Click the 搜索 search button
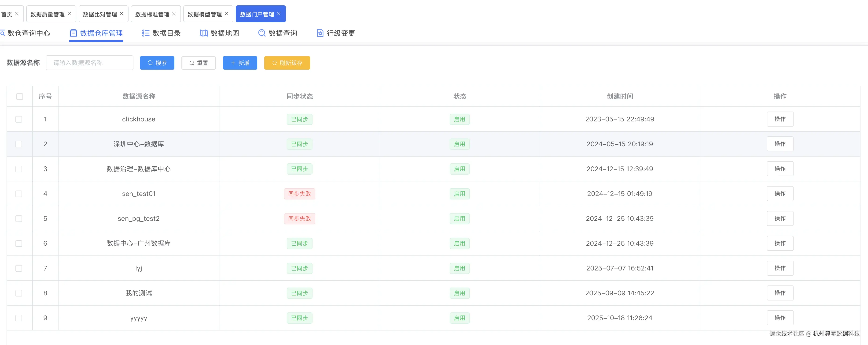 click(x=157, y=63)
